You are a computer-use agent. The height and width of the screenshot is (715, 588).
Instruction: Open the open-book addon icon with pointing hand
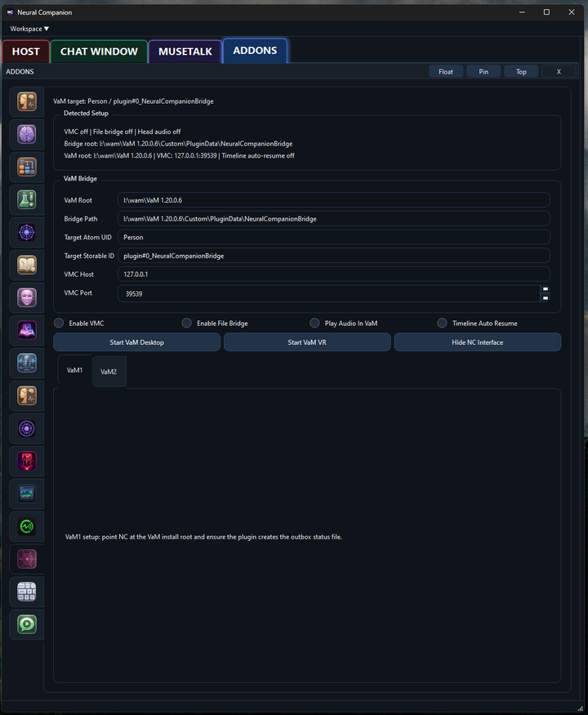click(27, 265)
